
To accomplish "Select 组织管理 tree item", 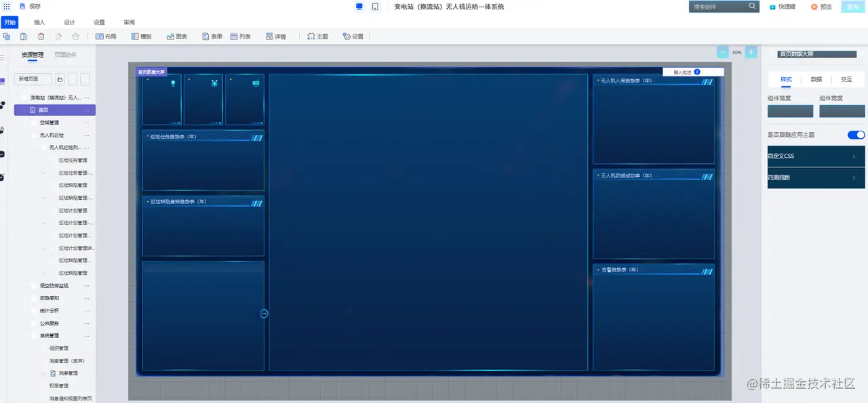I will pos(59,348).
